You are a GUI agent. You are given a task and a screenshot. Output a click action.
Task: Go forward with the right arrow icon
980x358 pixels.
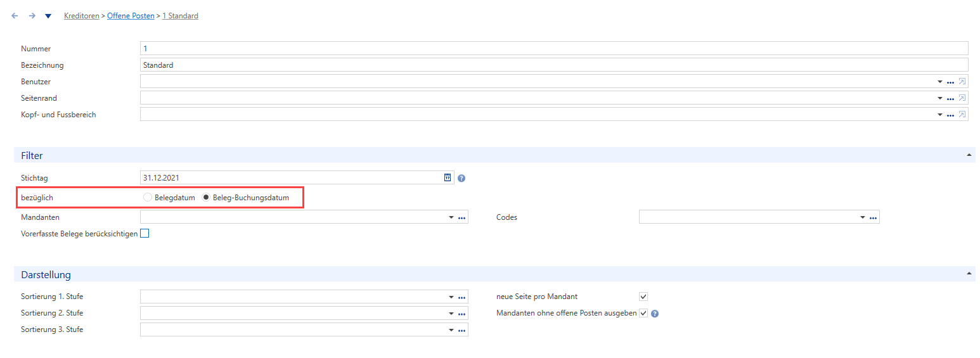pyautogui.click(x=32, y=16)
